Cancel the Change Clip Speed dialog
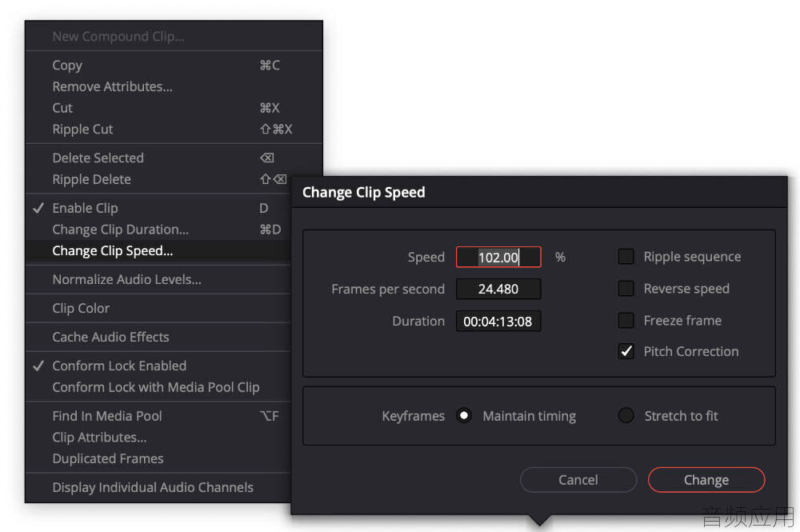 pyautogui.click(x=578, y=480)
